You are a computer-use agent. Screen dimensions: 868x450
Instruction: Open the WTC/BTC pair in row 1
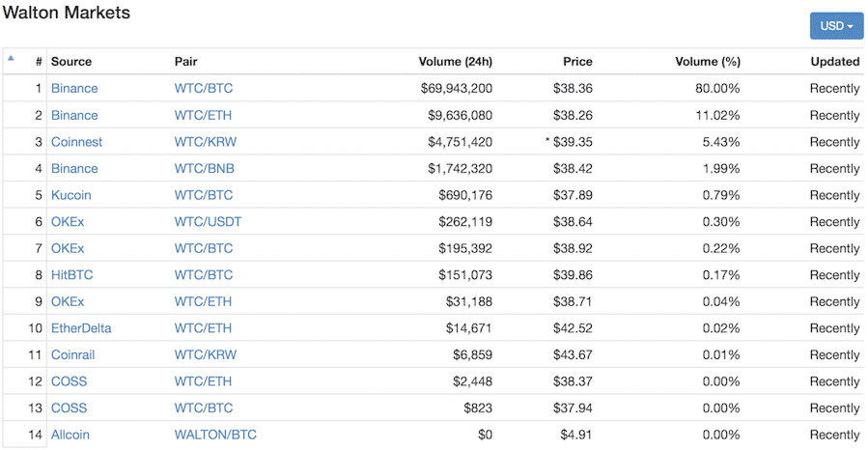pos(204,89)
